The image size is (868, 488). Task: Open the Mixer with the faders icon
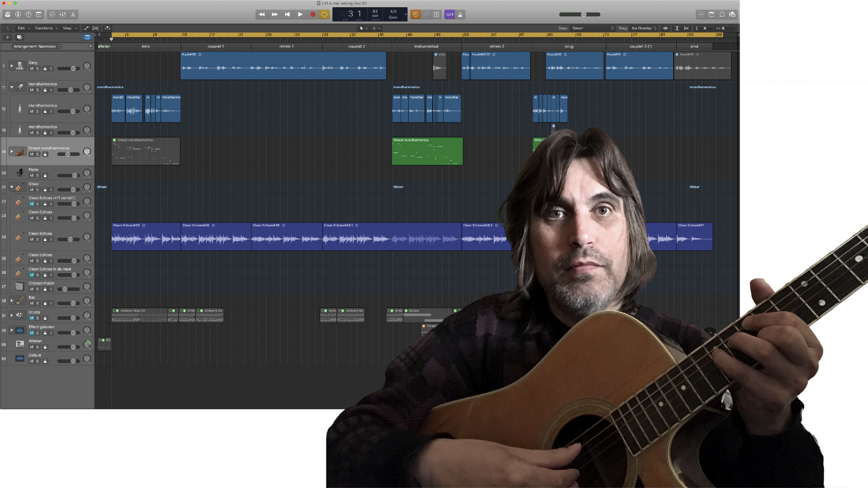click(x=63, y=14)
